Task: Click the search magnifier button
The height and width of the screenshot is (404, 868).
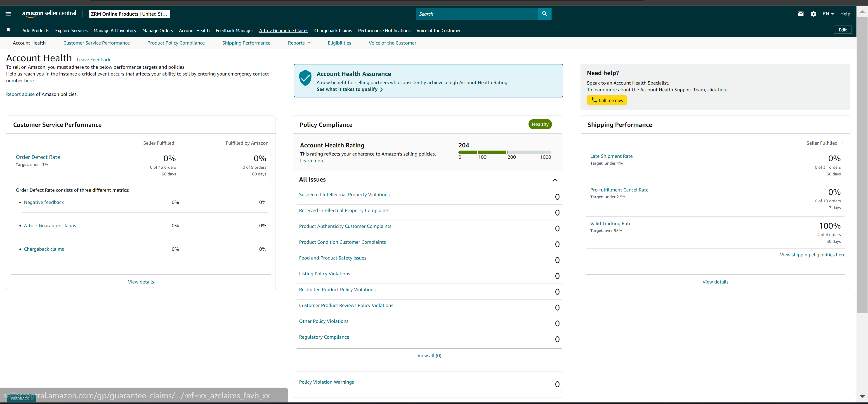Action: click(545, 14)
